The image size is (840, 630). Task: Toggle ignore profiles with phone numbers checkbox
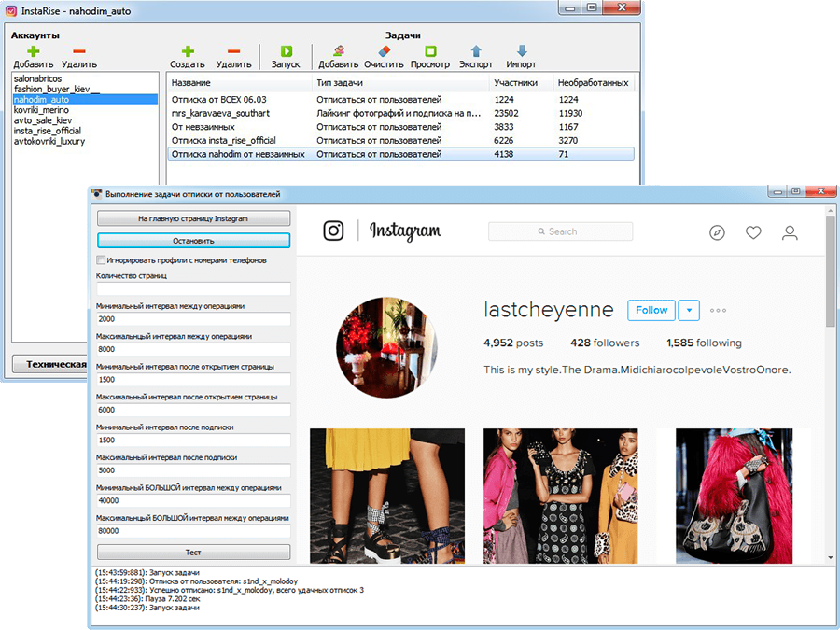[x=101, y=259]
